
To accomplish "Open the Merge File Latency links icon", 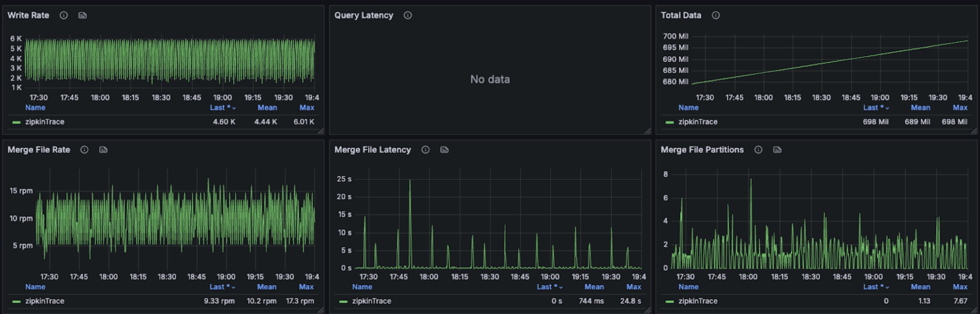I will pos(444,150).
